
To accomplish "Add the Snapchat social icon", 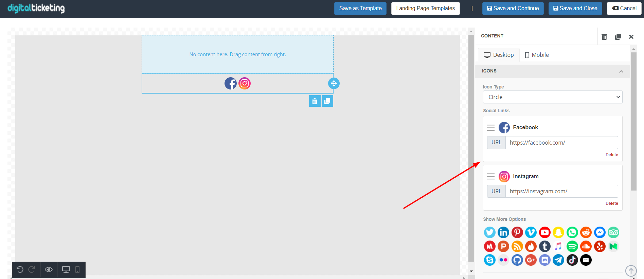I will (558, 232).
